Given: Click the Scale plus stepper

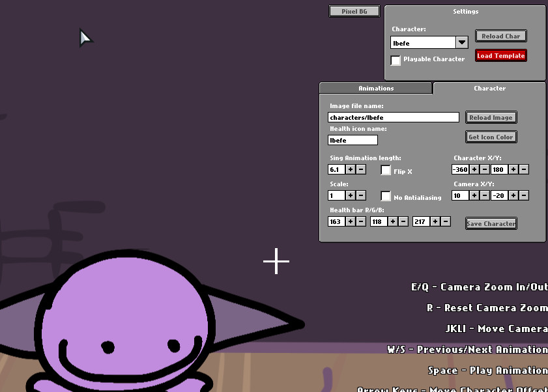Looking at the screenshot, I should tap(351, 195).
